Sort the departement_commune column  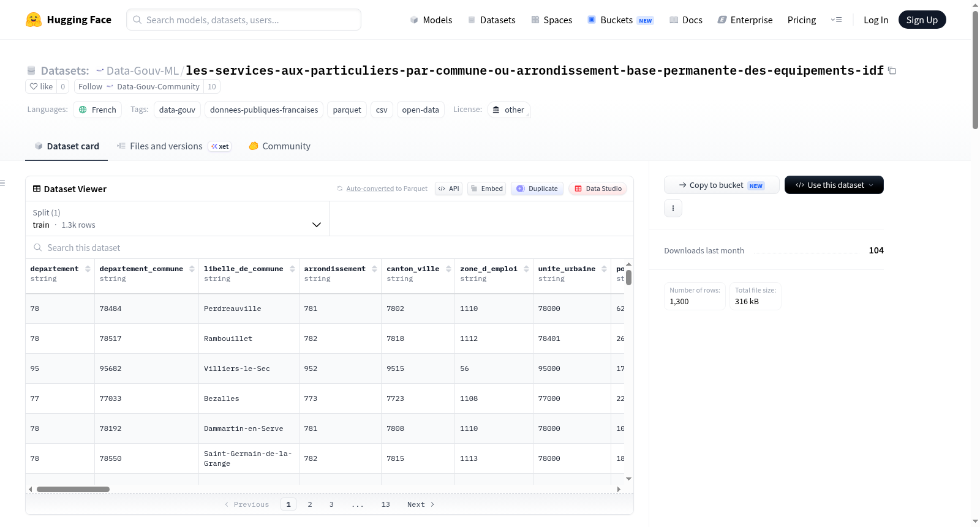(x=192, y=269)
